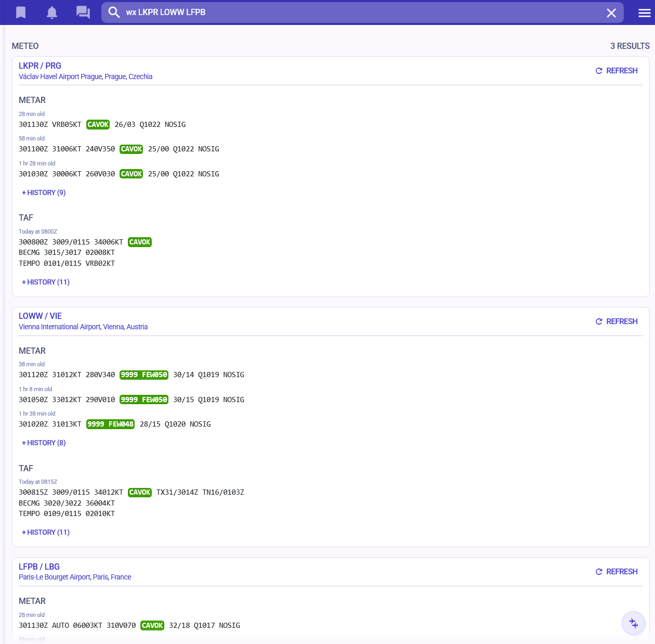Refresh LOWW Vienna weather data
The height and width of the screenshot is (644, 655).
pyautogui.click(x=617, y=321)
